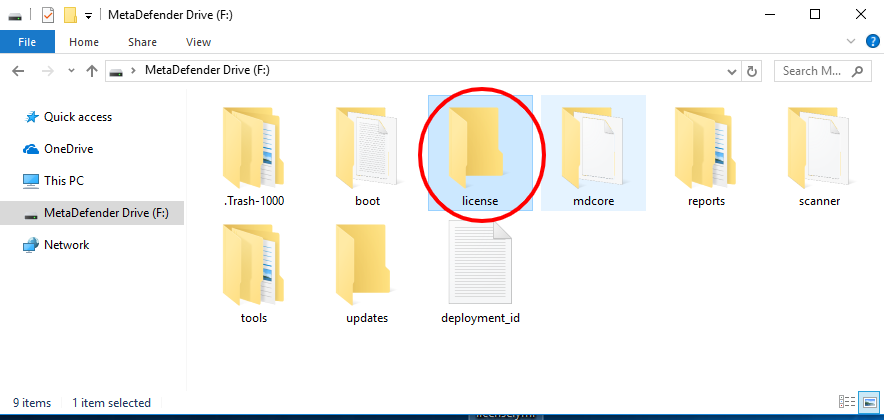Viewport: 884px width, 420px height.
Task: Open the address bar history dropdown
Action: tap(732, 72)
